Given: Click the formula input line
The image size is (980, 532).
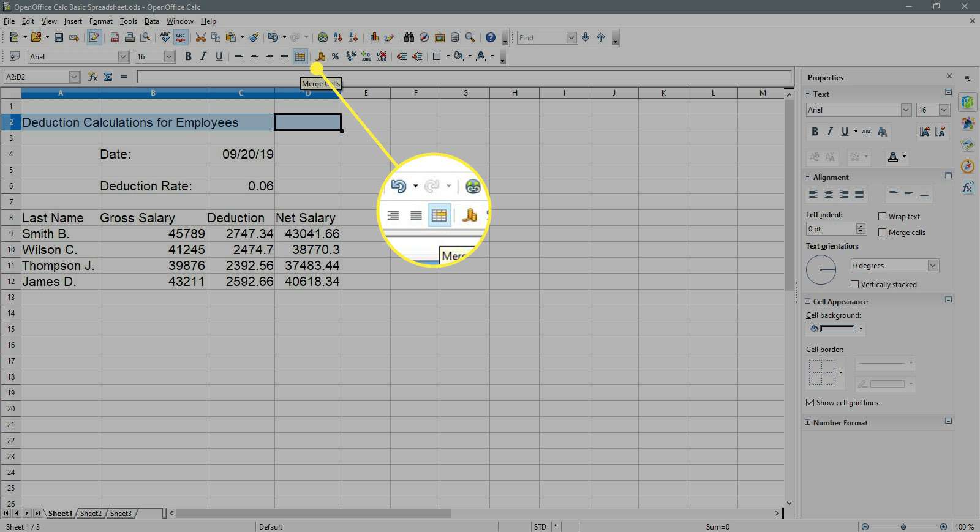Looking at the screenshot, I should tap(464, 77).
